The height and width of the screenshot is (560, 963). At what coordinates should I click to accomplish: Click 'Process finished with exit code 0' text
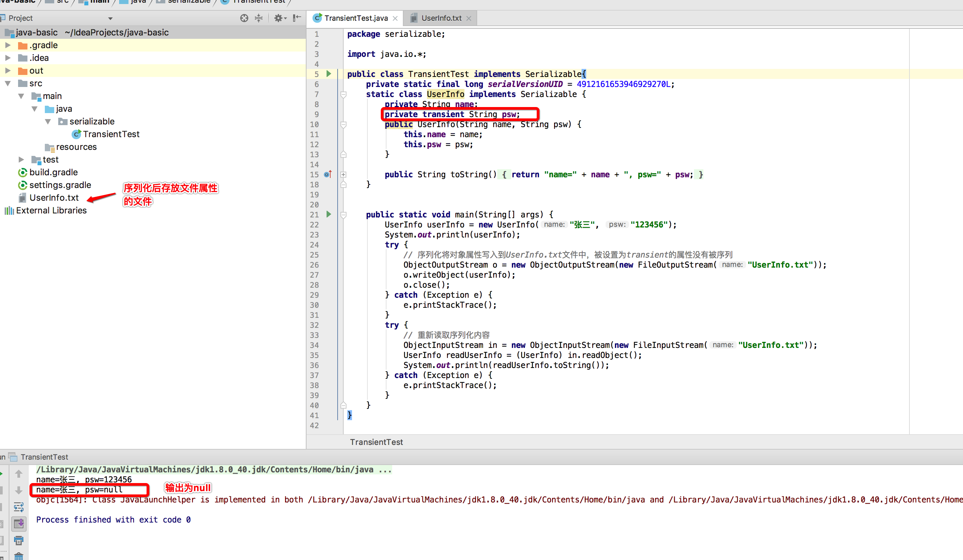(113, 520)
